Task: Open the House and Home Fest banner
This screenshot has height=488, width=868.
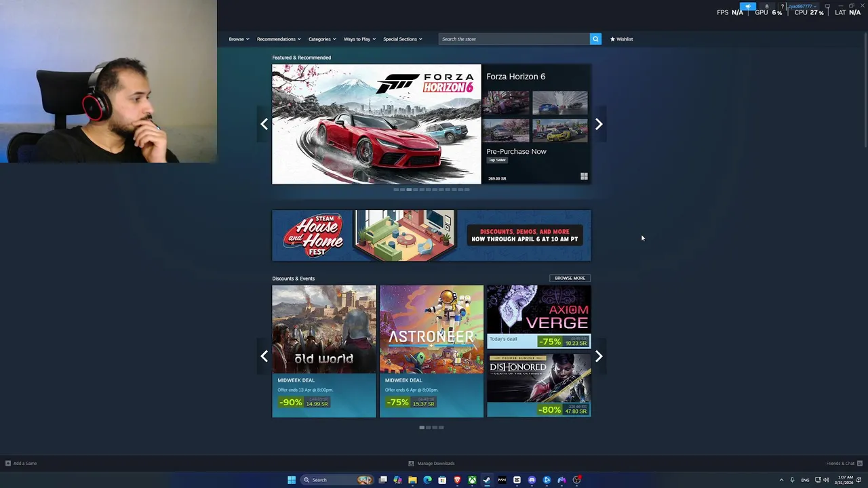Action: (431, 235)
